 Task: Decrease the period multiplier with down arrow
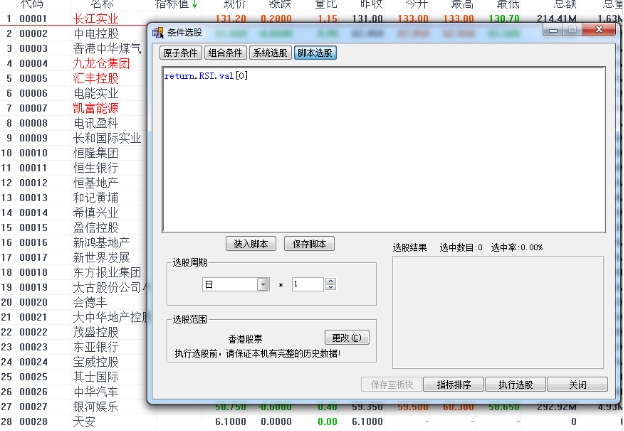[329, 288]
